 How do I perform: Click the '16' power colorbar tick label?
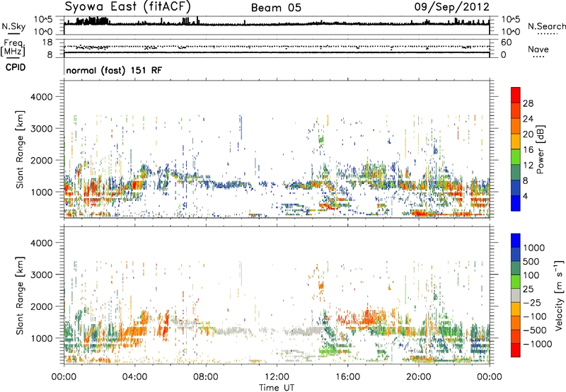click(x=528, y=150)
